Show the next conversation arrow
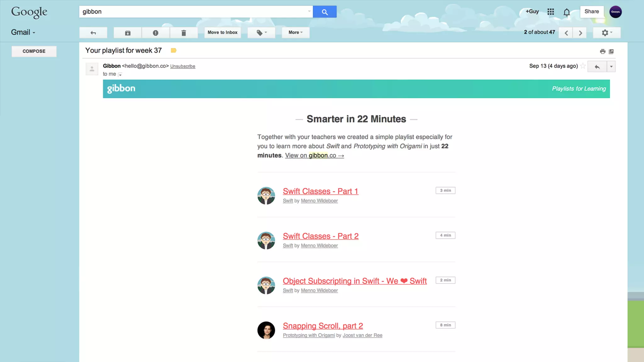Screen dimensions: 644x362 click(x=580, y=33)
